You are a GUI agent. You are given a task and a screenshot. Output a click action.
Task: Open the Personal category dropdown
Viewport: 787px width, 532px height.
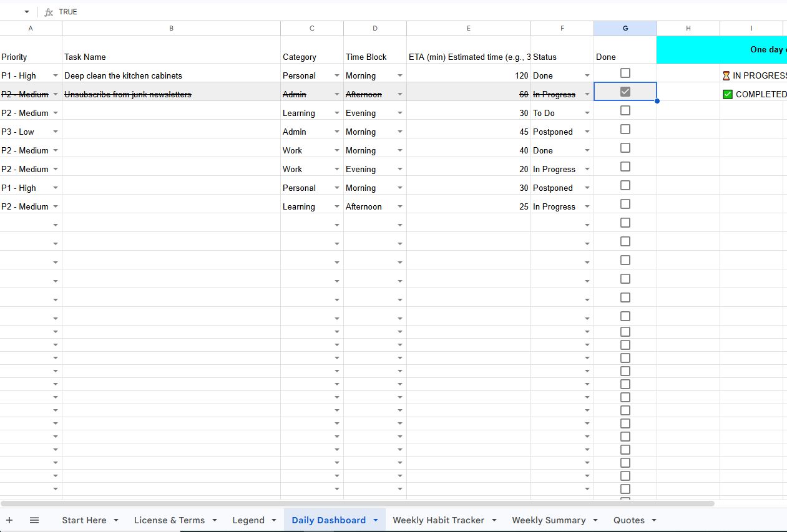coord(336,75)
